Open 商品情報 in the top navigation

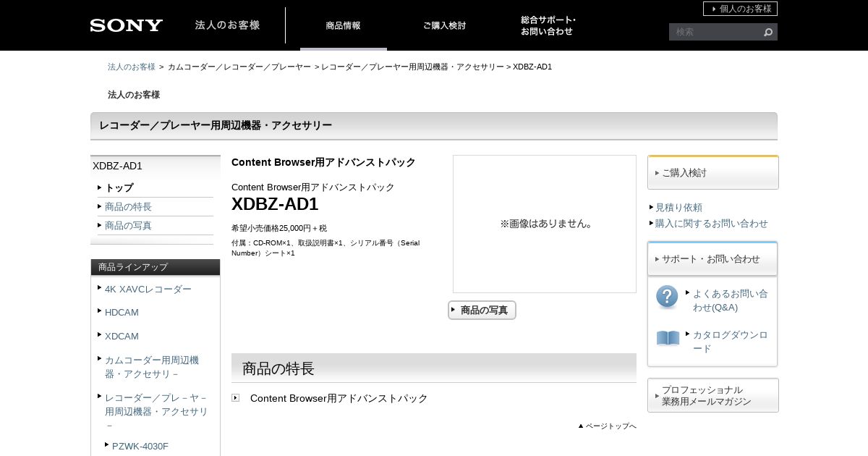(344, 25)
